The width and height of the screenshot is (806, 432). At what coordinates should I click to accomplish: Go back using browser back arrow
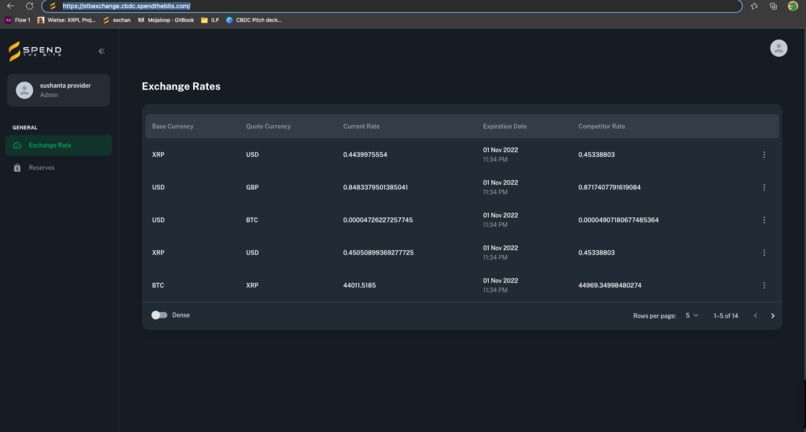(10, 6)
